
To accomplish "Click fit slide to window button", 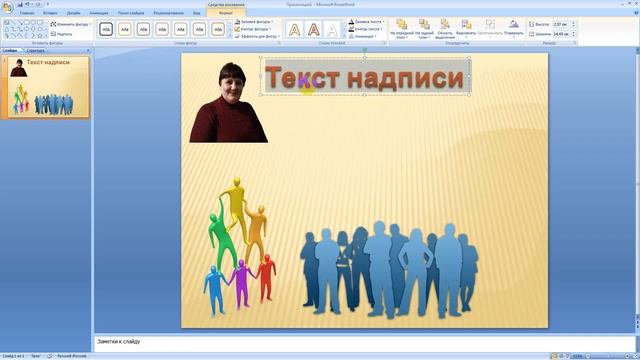I will [635, 356].
